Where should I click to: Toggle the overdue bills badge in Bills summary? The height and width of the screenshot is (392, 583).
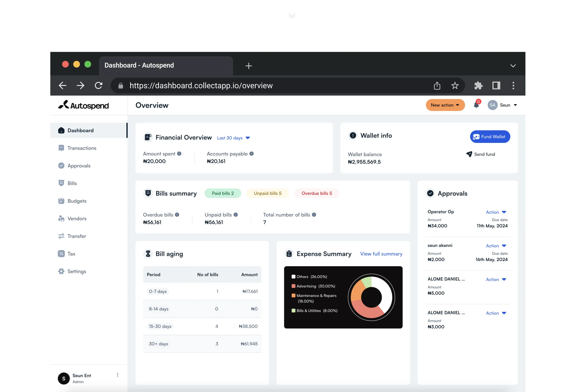(x=317, y=193)
